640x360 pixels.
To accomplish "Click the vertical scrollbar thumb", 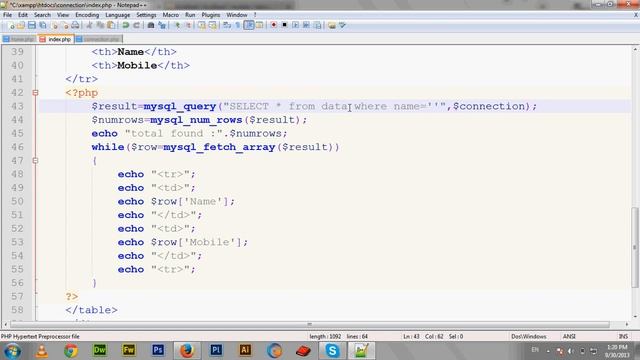I will click(635, 247).
